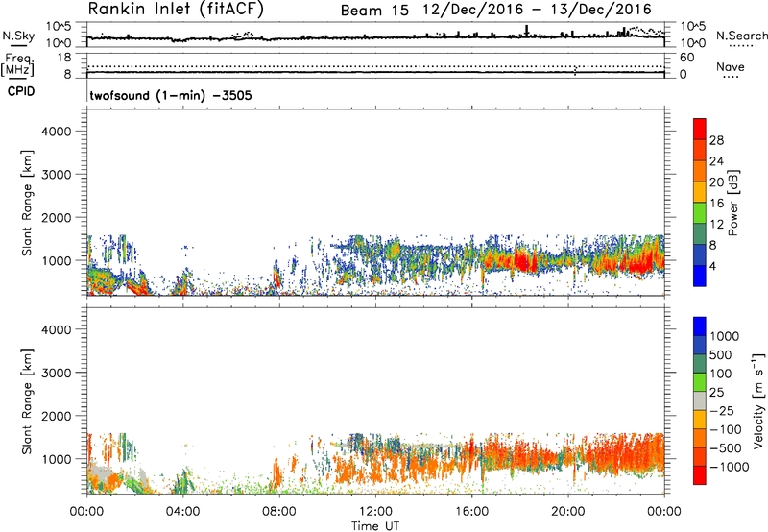
Task: Click the 'Freq. [MHz]' axis label
Action: (18, 64)
